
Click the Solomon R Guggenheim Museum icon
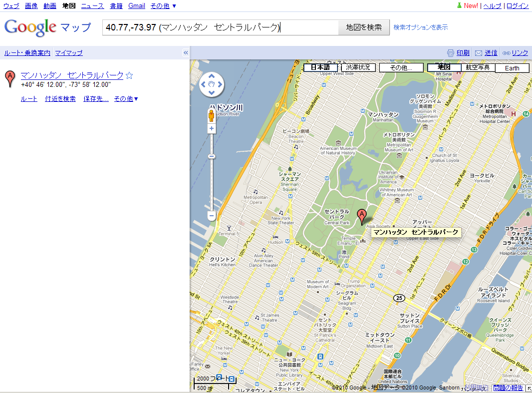tap(425, 127)
